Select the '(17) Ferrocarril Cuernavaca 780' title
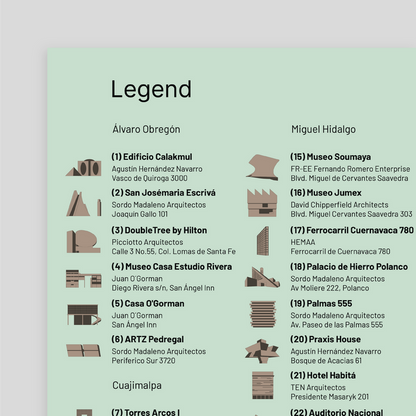This screenshot has height=416, width=416. click(352, 230)
